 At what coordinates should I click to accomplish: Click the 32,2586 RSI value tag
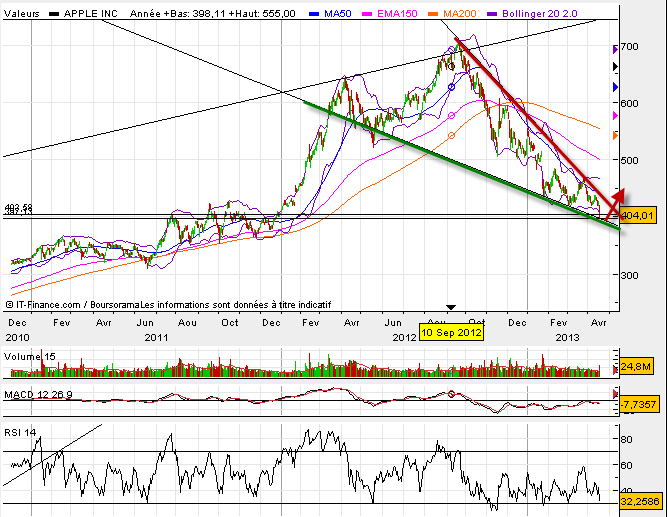[x=637, y=495]
